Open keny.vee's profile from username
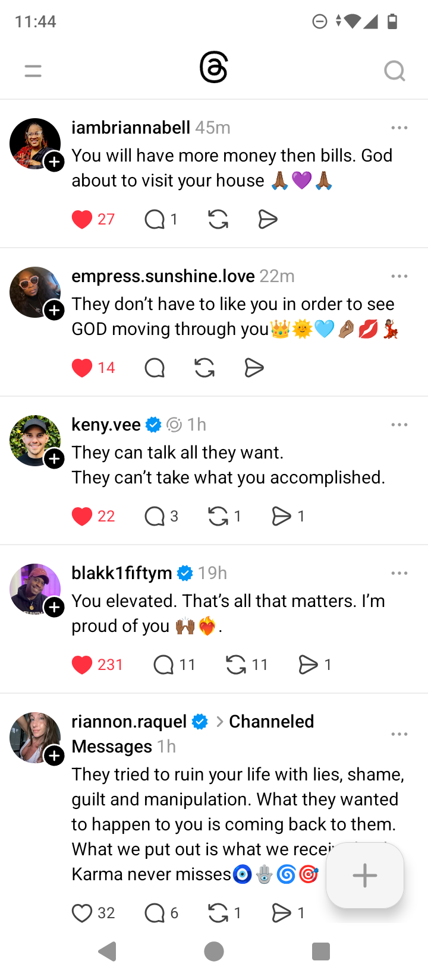 click(106, 425)
